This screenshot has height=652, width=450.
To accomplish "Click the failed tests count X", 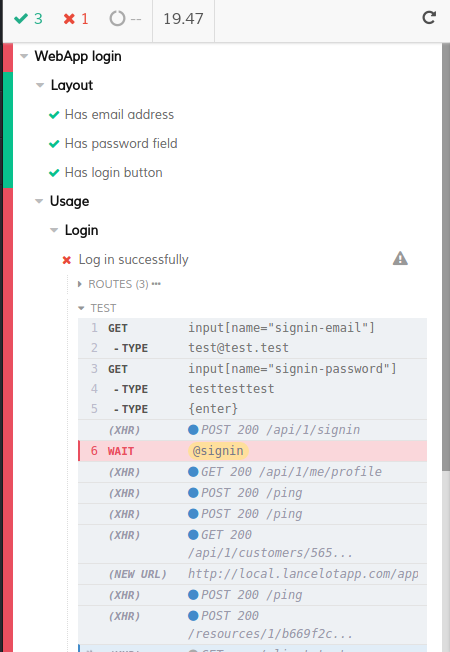I will tap(69, 19).
